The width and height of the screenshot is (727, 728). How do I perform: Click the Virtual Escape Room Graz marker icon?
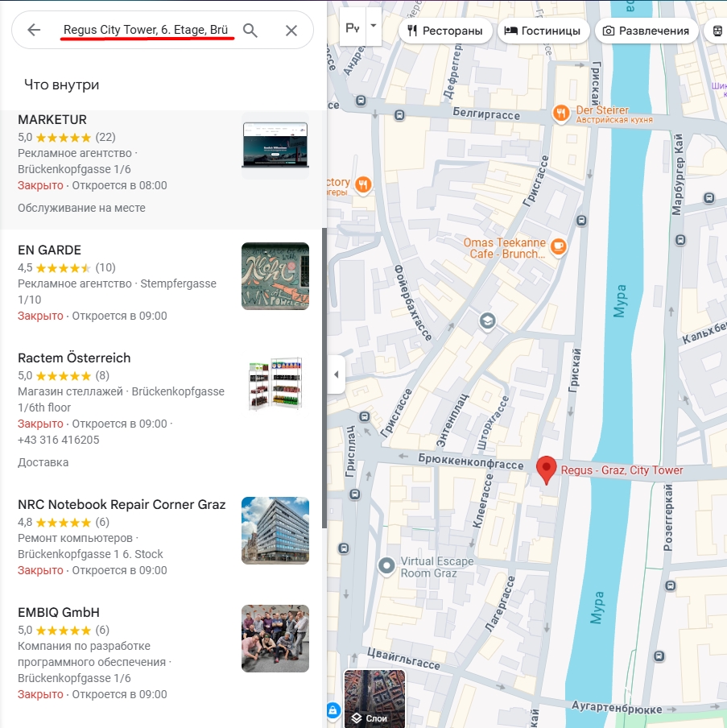pos(386,566)
